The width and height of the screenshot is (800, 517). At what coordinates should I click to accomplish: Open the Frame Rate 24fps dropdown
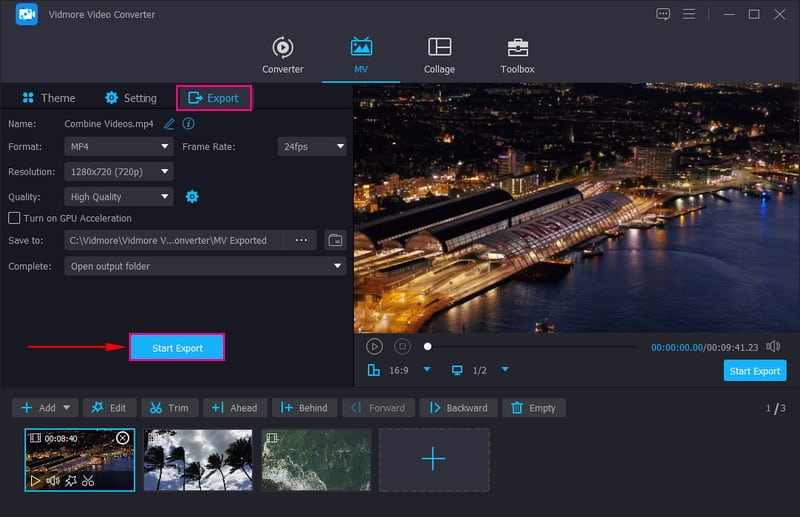click(x=311, y=146)
